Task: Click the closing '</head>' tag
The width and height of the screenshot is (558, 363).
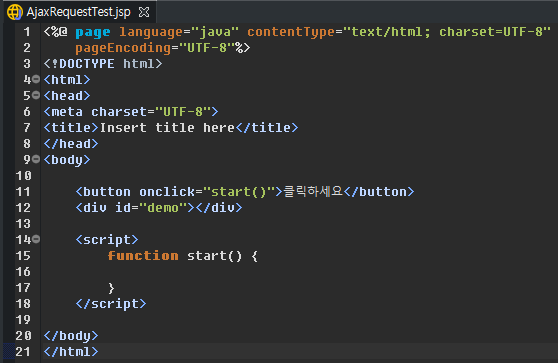Action: (x=71, y=144)
